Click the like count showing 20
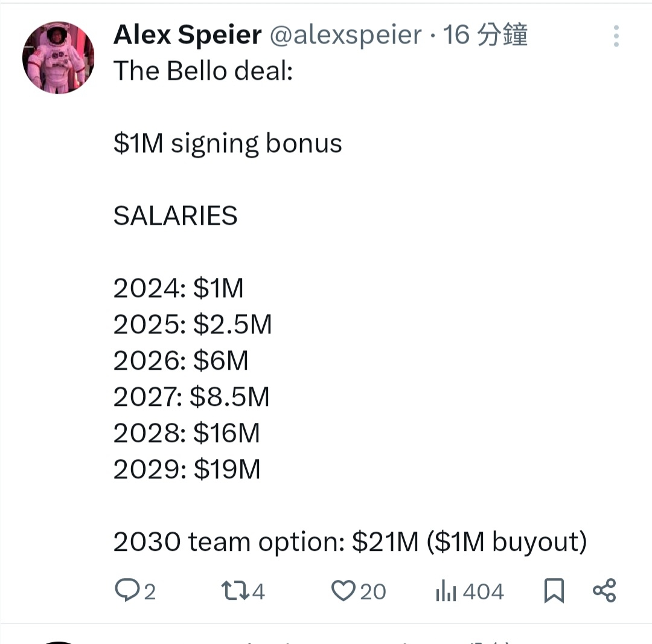 point(373,591)
